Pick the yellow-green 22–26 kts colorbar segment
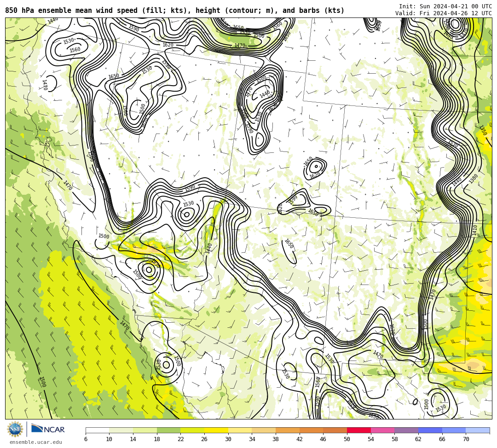Screen dimensions: 497x448 tap(192, 430)
